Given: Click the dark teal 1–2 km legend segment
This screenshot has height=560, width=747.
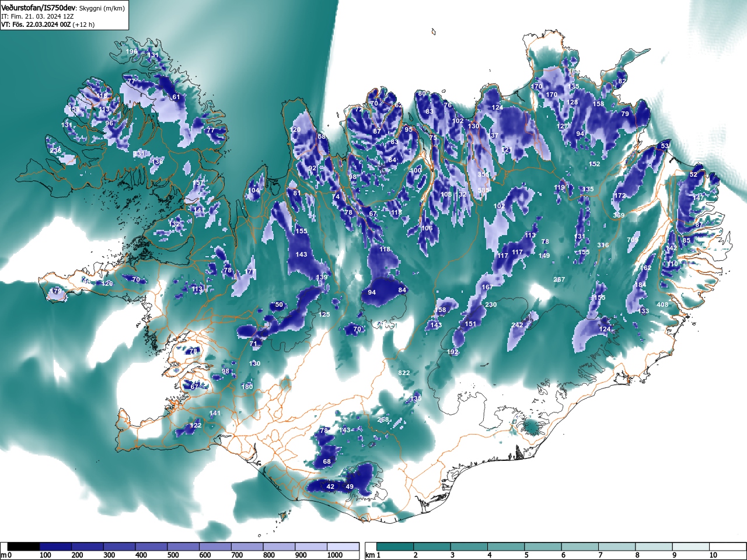Looking at the screenshot, I should (x=396, y=547).
